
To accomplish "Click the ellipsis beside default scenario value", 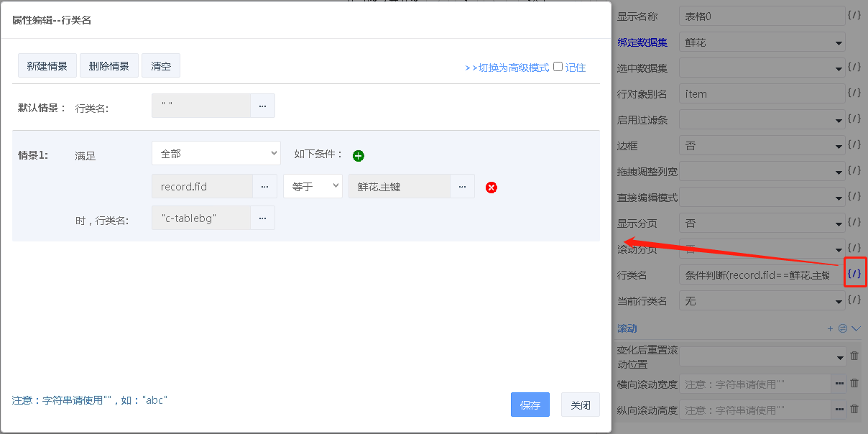I will [x=262, y=106].
